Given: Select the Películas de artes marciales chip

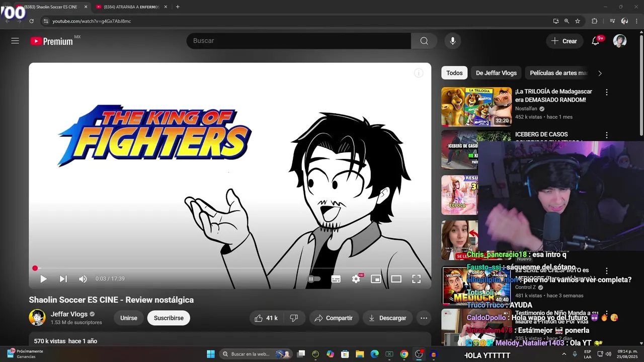Looking at the screenshot, I should point(558,73).
